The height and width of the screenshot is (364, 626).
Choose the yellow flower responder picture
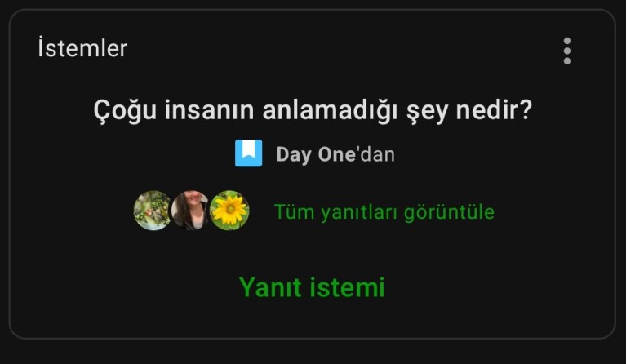click(x=229, y=211)
